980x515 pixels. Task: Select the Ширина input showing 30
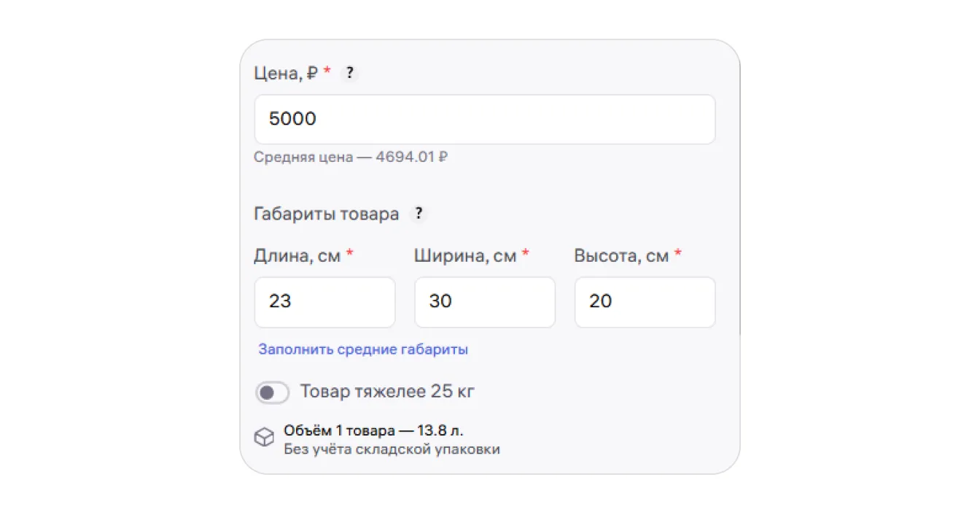[485, 302]
